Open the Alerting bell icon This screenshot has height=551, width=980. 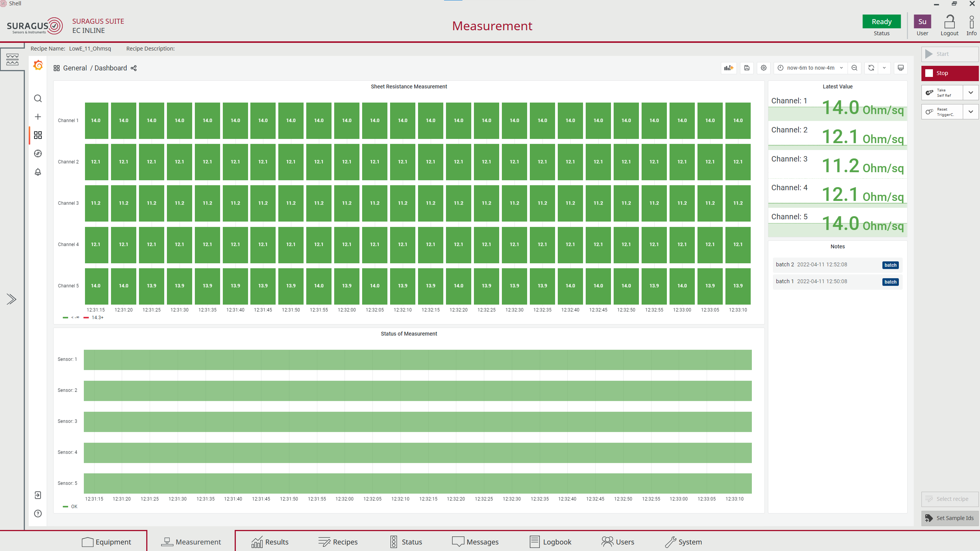click(x=38, y=172)
